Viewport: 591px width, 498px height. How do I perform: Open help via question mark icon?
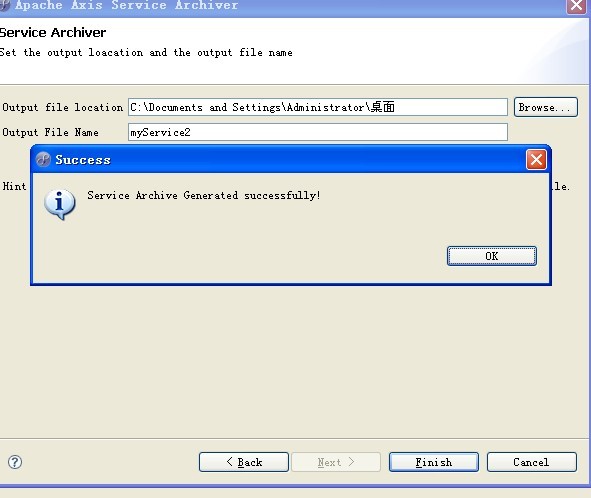(15, 462)
